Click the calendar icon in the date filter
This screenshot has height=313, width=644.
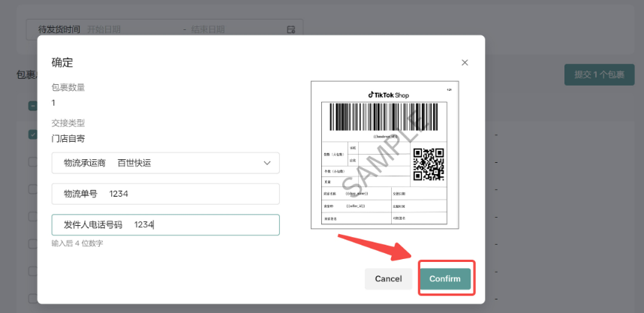click(x=291, y=29)
